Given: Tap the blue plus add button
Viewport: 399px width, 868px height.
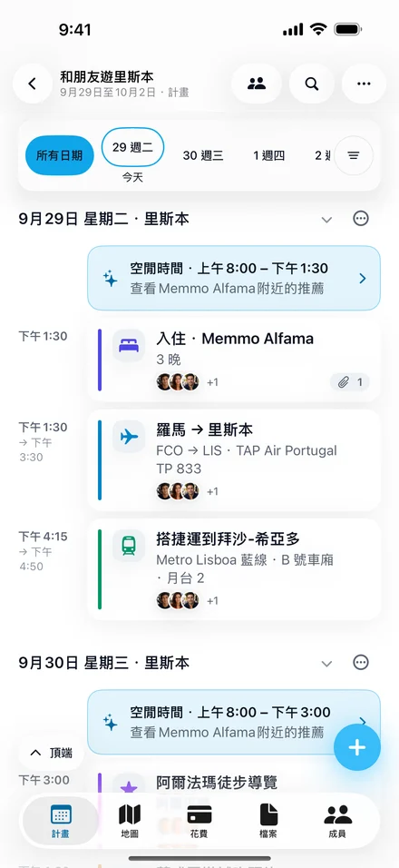Looking at the screenshot, I should [x=357, y=747].
